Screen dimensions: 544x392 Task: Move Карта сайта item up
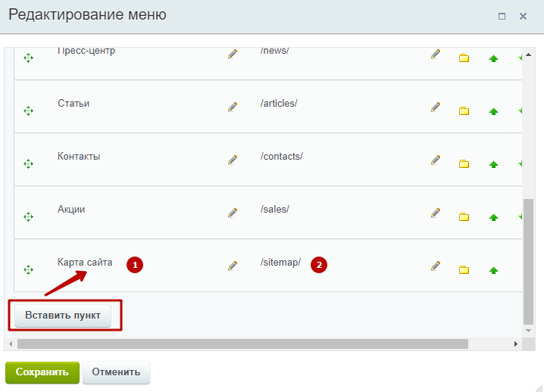493,270
